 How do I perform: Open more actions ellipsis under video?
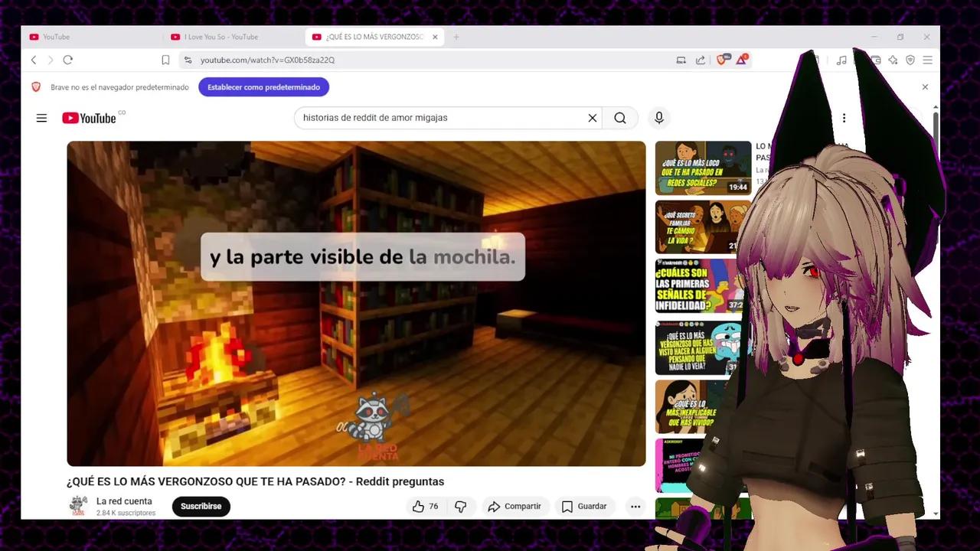tap(635, 506)
